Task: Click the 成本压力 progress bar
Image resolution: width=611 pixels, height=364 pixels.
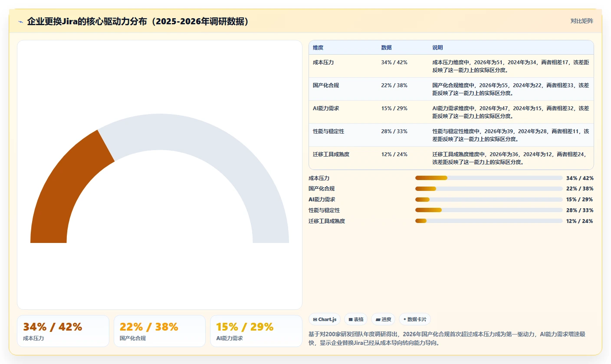Action: coord(489,178)
